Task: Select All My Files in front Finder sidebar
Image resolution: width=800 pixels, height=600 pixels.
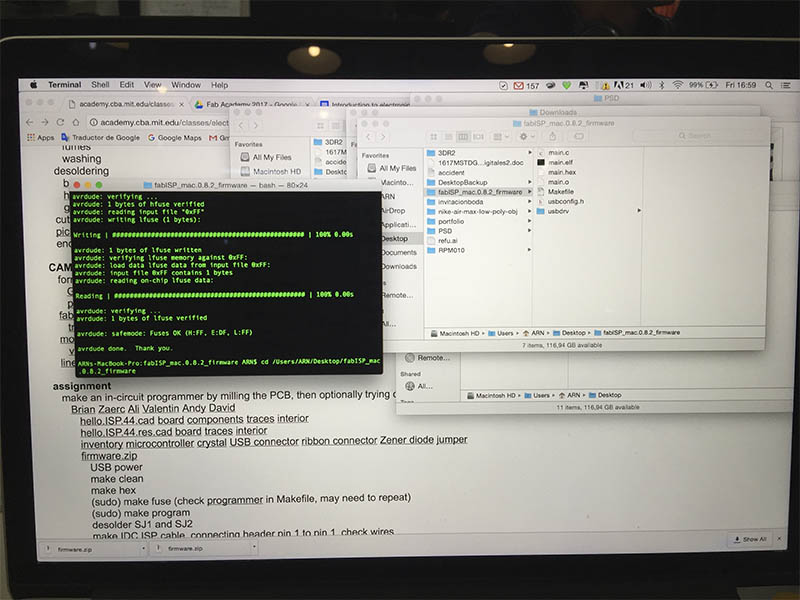Action: [x=391, y=168]
